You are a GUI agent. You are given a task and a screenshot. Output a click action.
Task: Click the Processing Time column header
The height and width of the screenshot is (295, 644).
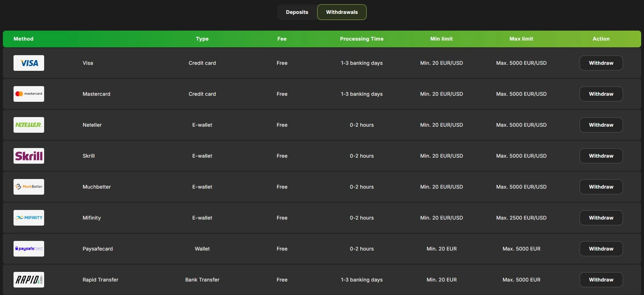point(362,39)
